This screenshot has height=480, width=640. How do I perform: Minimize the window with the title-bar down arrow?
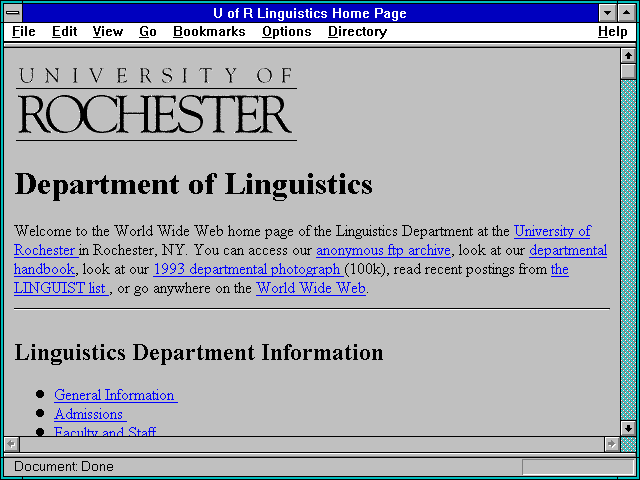pyautogui.click(x=608, y=13)
